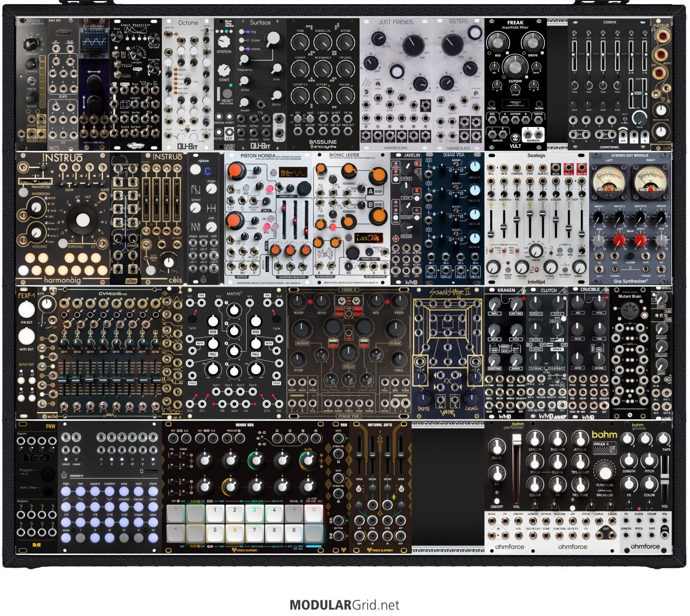Select the Clutch module
The width and height of the screenshot is (690, 616).
[547, 353]
